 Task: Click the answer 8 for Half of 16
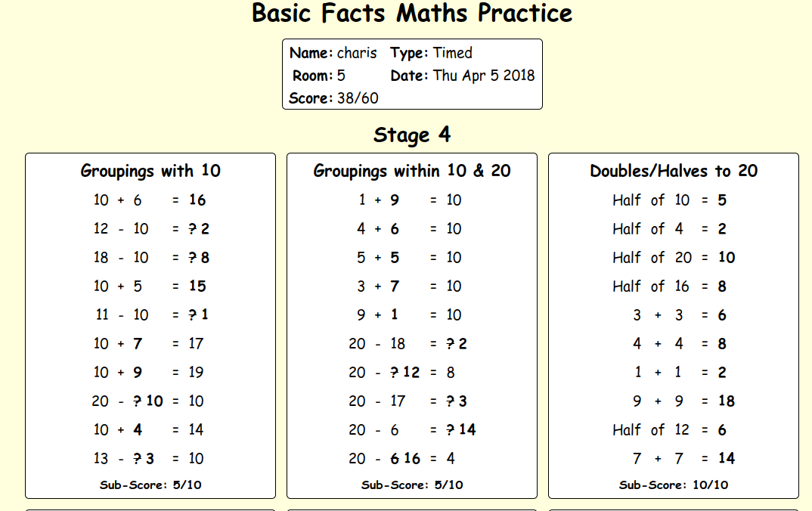pos(723,286)
